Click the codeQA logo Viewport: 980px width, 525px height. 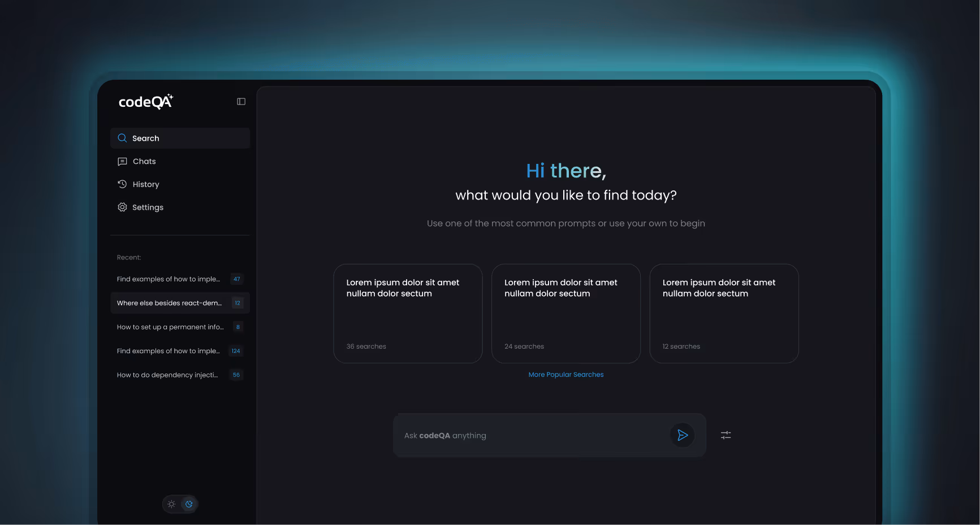point(145,102)
